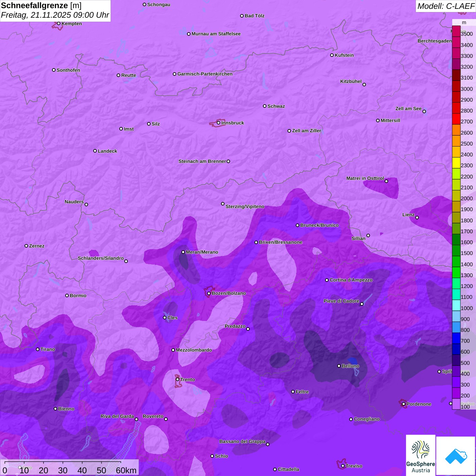
Task: Click the Riva del Garda label
Action: pos(117,416)
